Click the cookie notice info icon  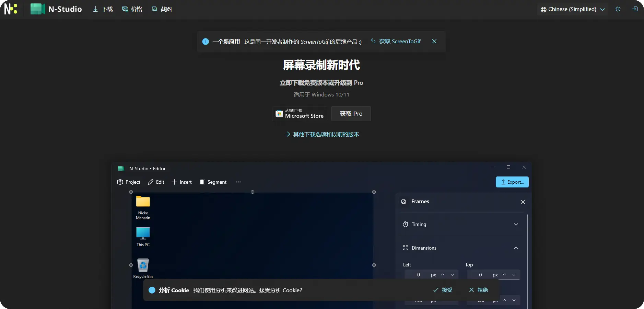click(x=152, y=290)
